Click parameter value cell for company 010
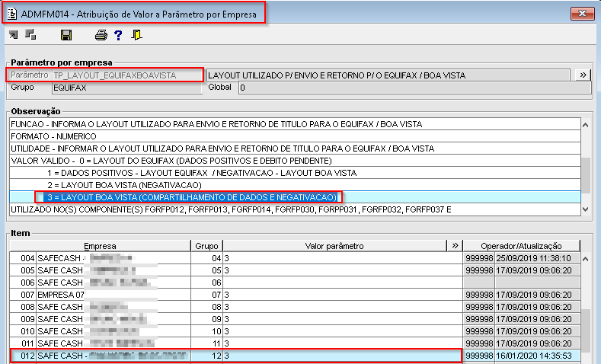Screen dimensions: 601x364 [343, 331]
